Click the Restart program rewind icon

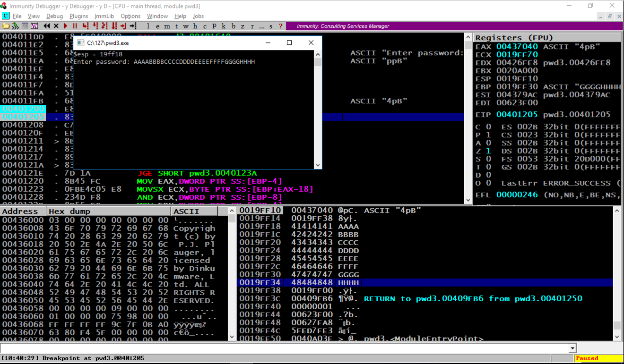tap(47, 26)
